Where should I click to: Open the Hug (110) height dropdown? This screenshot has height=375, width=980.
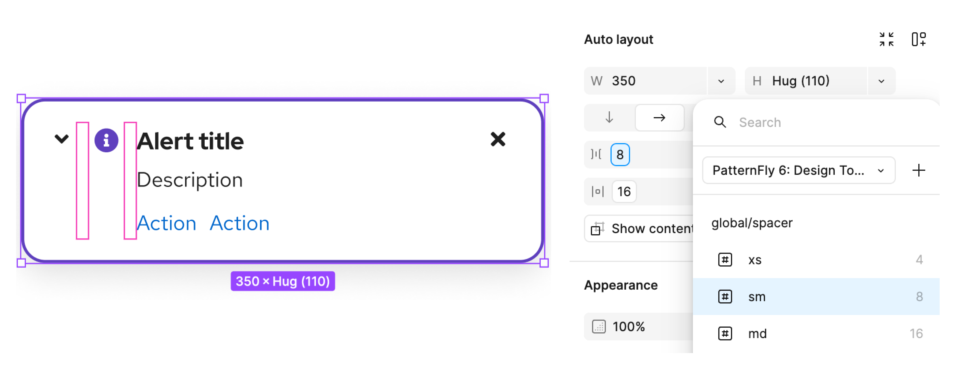tap(881, 81)
